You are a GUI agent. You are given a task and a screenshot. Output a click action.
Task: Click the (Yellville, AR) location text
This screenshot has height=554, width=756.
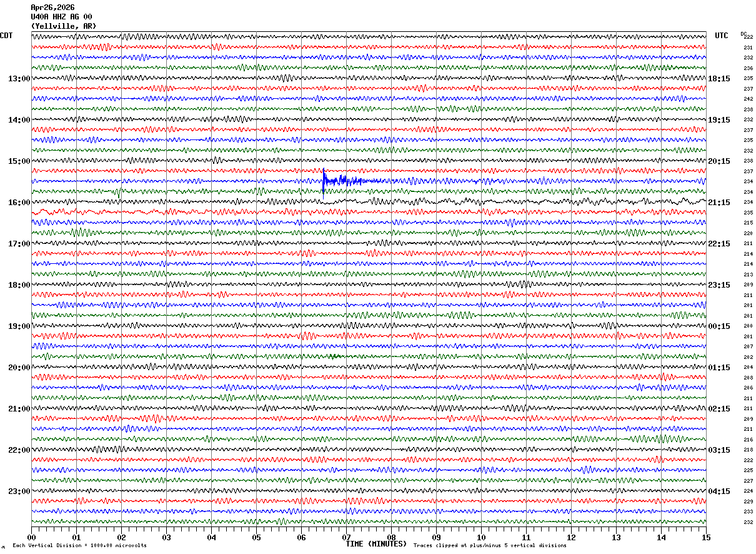tap(64, 26)
